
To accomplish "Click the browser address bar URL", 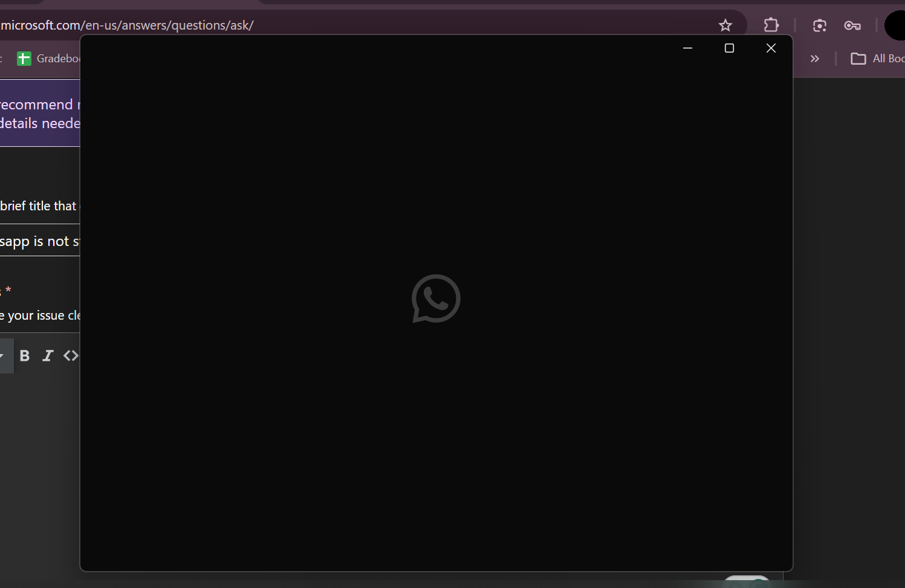I will (127, 25).
